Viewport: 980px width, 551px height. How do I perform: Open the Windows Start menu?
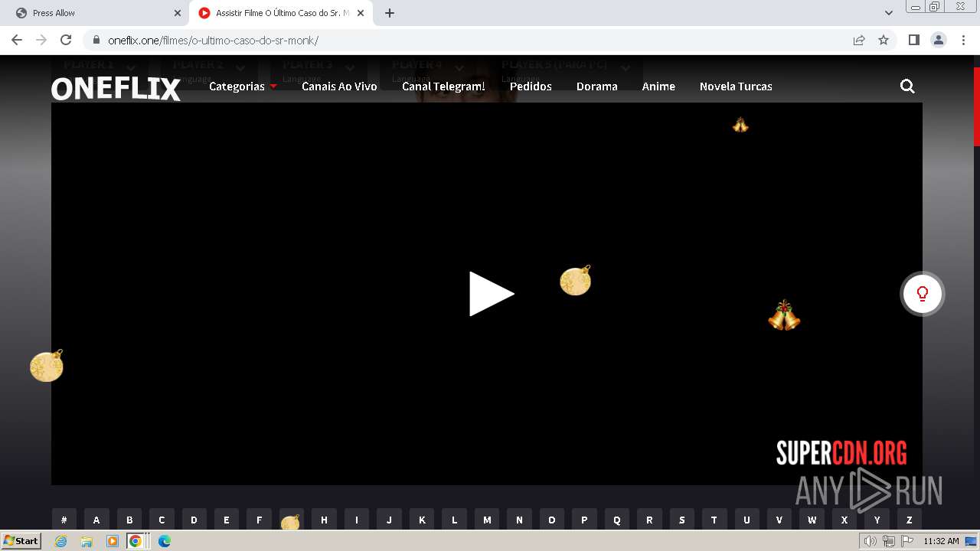(x=21, y=541)
